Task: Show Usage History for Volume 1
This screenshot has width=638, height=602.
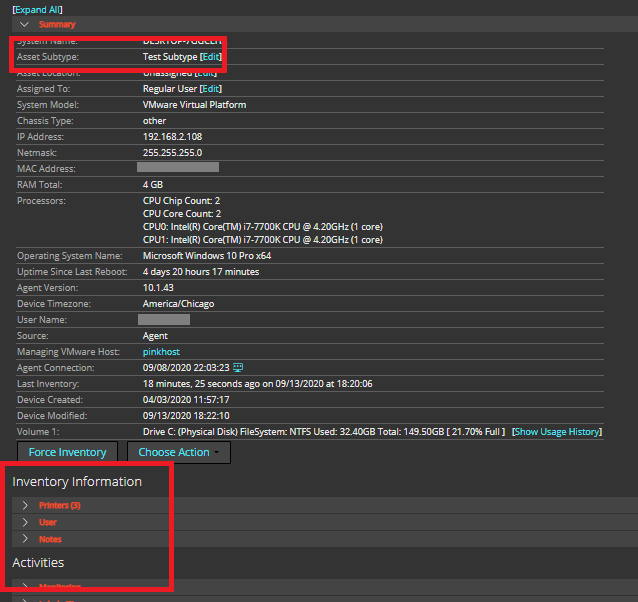Action: click(x=557, y=432)
